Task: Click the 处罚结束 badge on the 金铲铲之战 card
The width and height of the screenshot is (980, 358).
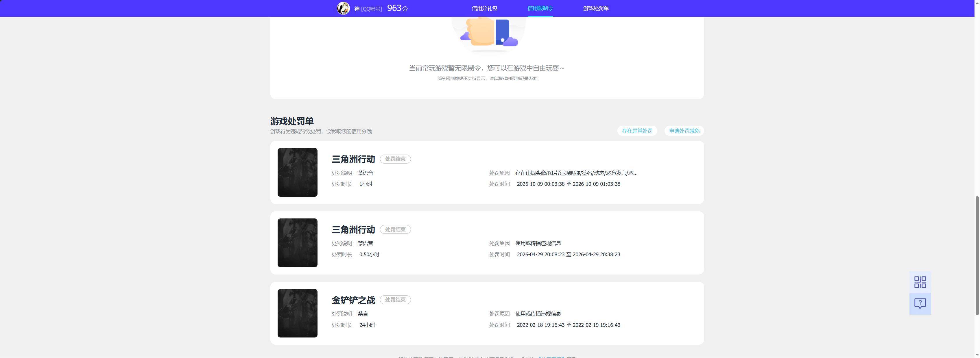Action: 395,300
